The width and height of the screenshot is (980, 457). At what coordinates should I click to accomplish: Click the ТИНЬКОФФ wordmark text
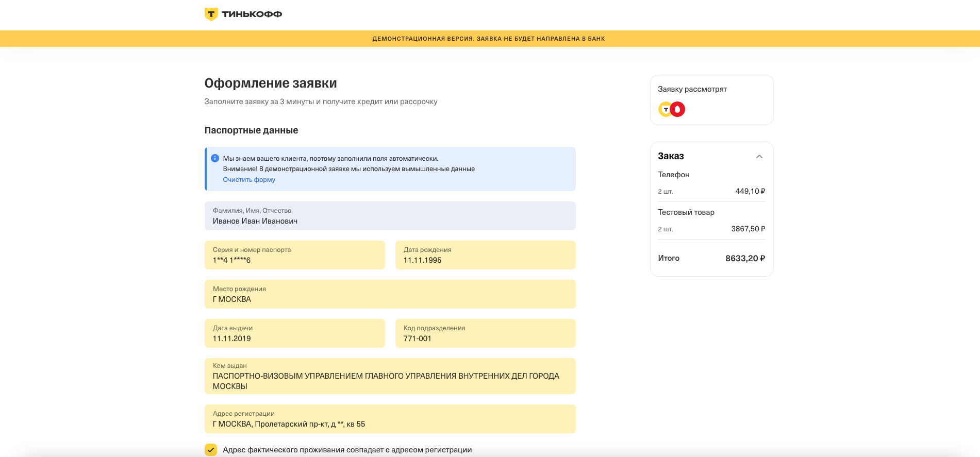click(252, 14)
